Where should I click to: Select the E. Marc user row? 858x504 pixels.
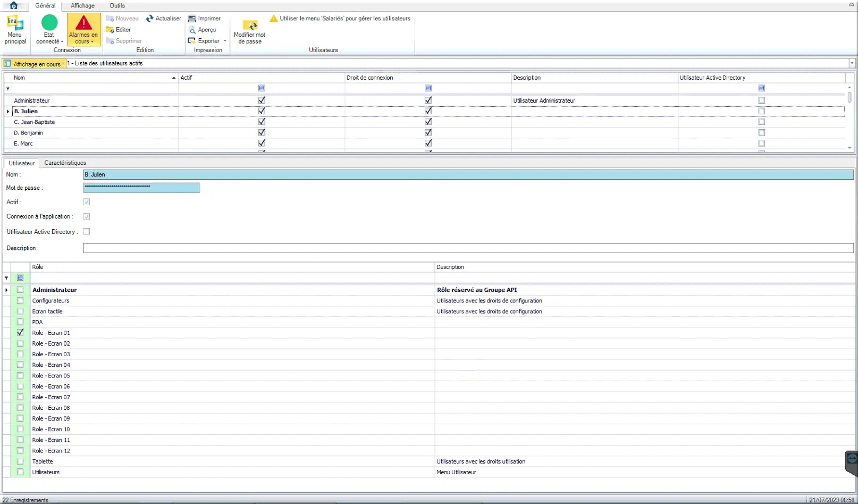click(x=424, y=144)
